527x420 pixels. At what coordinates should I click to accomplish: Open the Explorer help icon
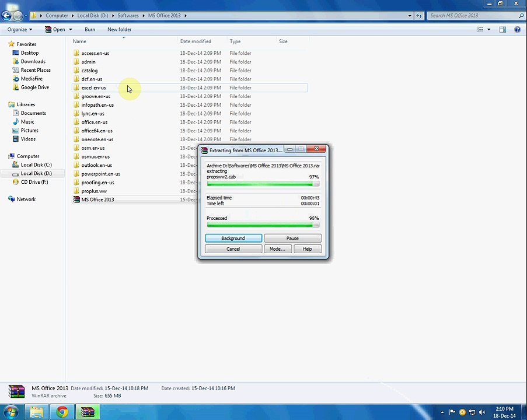click(517, 30)
